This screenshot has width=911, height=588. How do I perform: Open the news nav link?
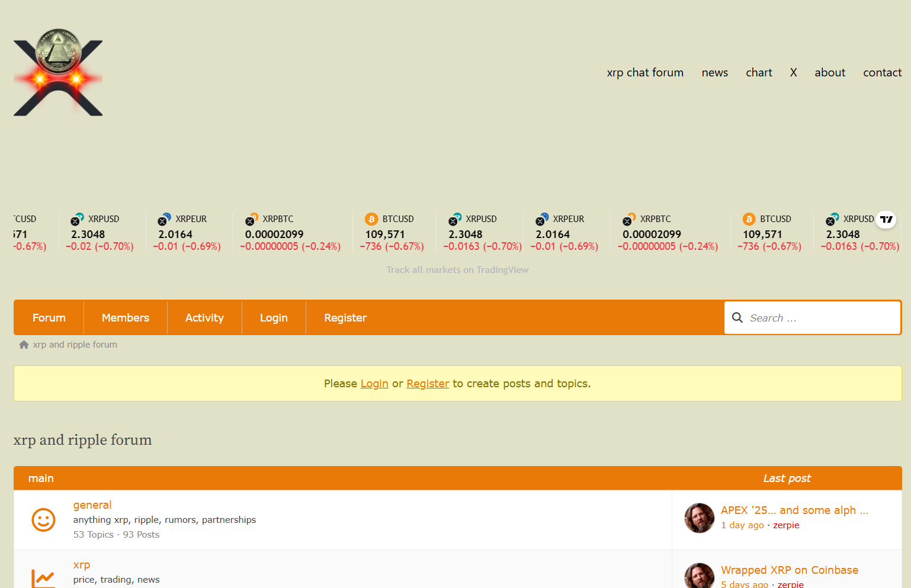pos(715,72)
